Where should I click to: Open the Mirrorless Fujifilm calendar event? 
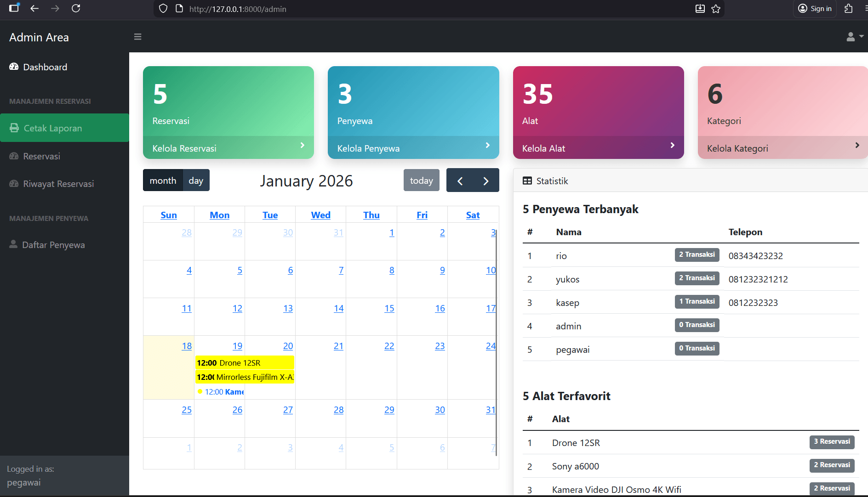(245, 377)
